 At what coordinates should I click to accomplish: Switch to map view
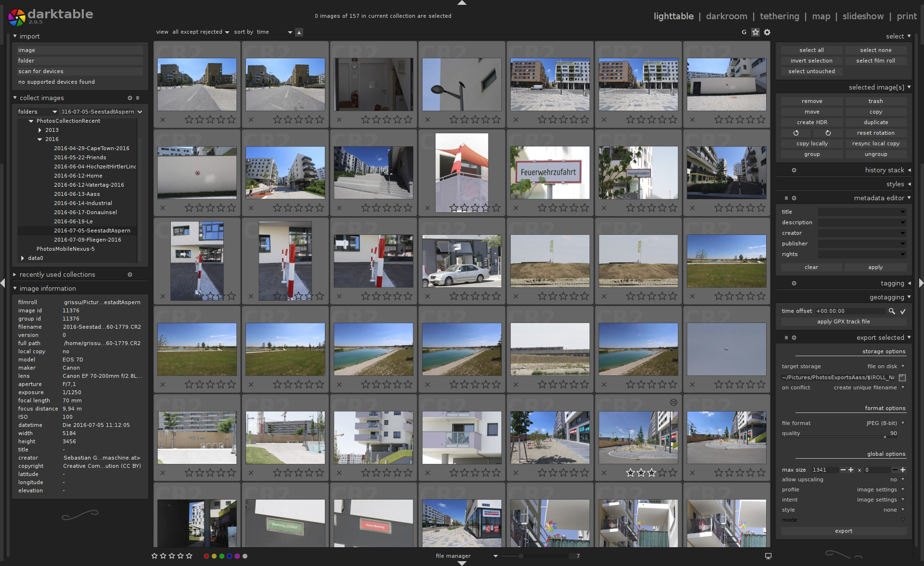pos(821,16)
